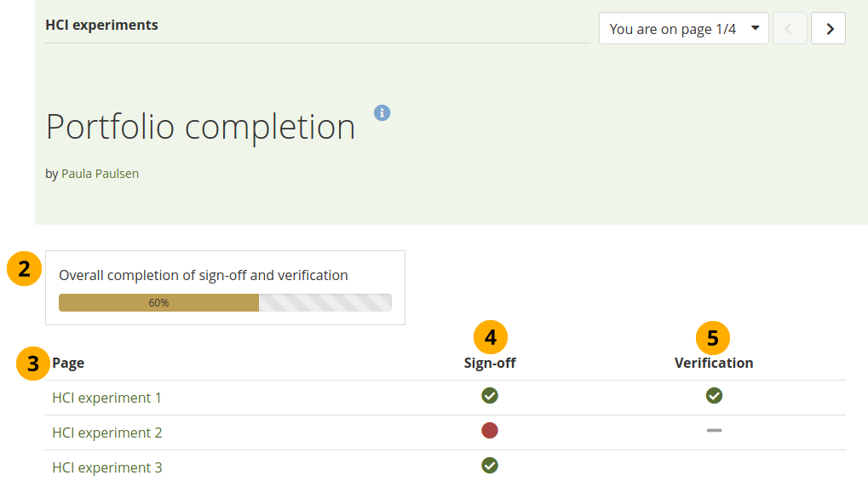This screenshot has height=487, width=868.
Task: Click the verification checkmark for HCI experiment 1
Action: (x=714, y=395)
